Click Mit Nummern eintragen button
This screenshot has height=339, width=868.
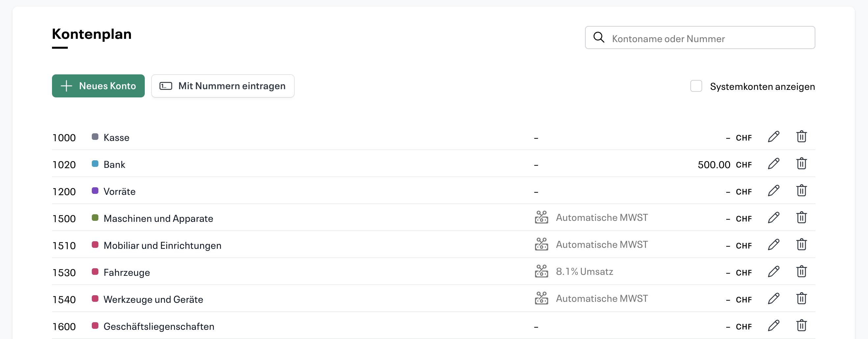(x=223, y=86)
